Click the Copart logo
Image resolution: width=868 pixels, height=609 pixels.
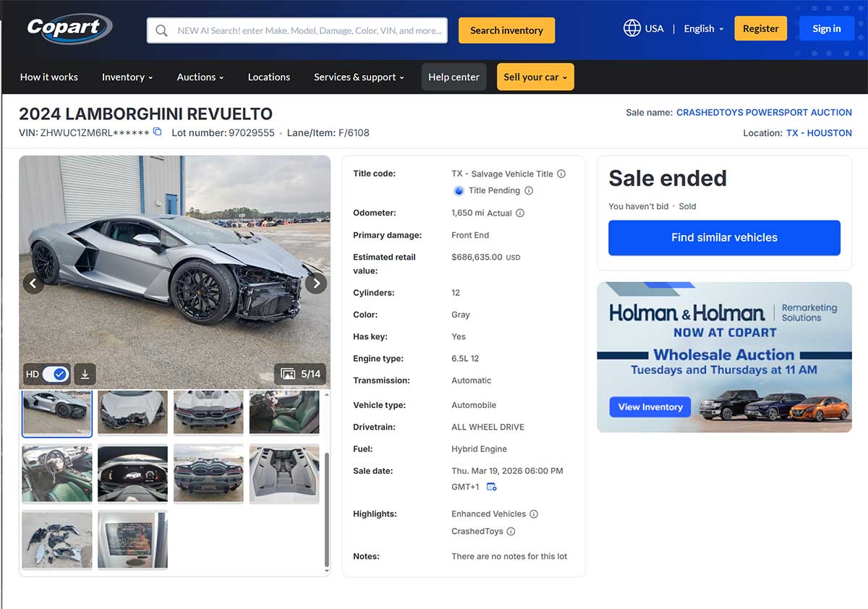pyautogui.click(x=69, y=29)
